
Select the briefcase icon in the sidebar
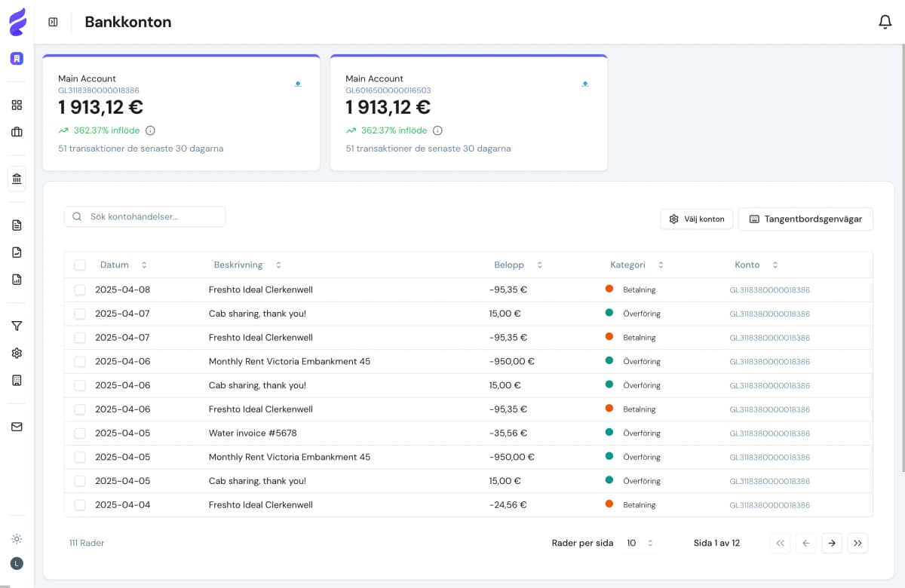(16, 132)
